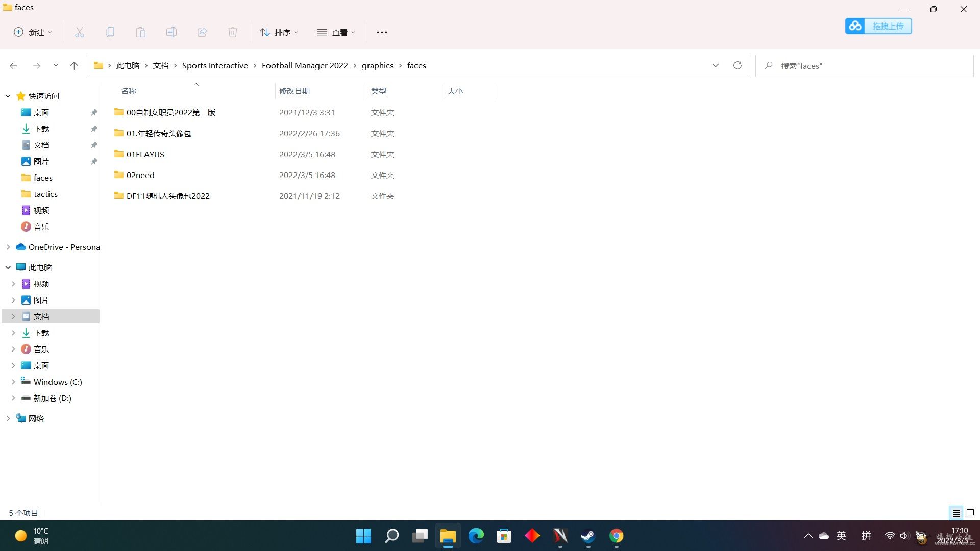Image resolution: width=980 pixels, height=551 pixels.
Task: Open Microsoft Store from taskbar
Action: click(x=504, y=536)
